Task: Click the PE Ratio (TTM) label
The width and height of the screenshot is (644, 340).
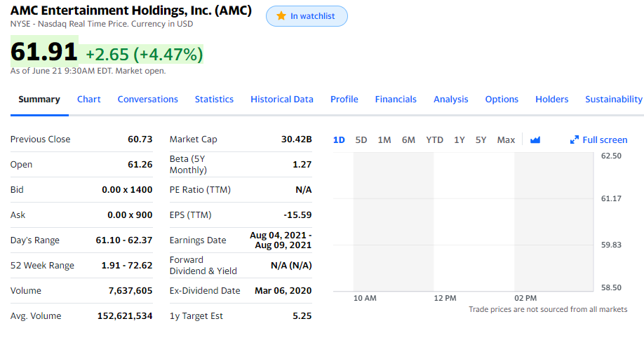Action: coord(200,190)
